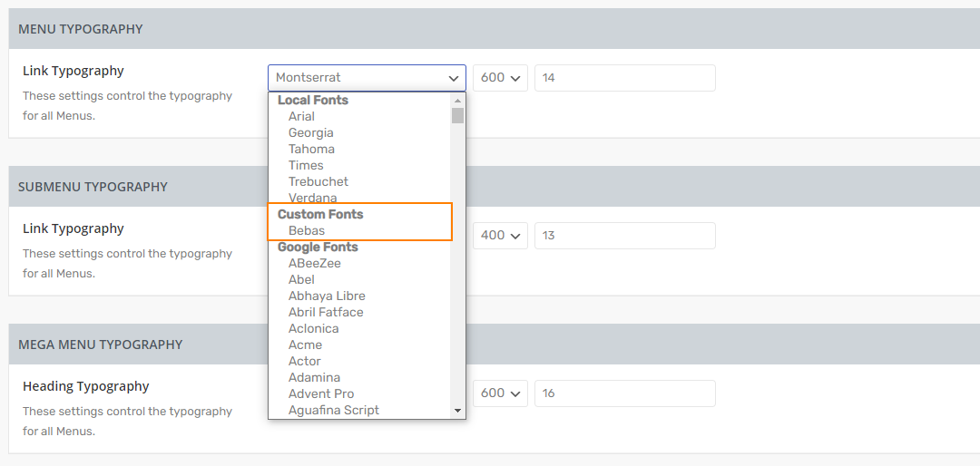Screen dimensions: 980x466
Task: Click the Mega Menu font size field showing 16
Action: [x=624, y=393]
